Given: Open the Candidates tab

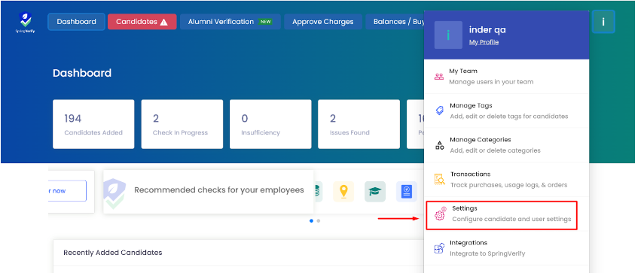Looking at the screenshot, I should point(142,22).
